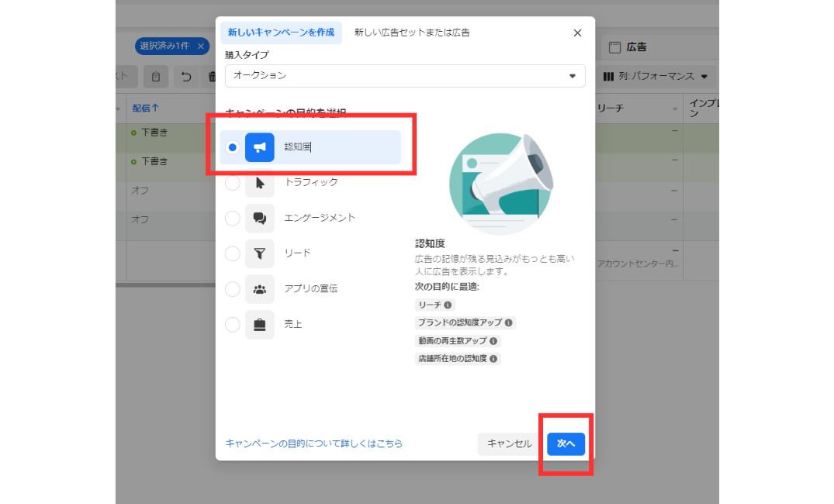Switch to 新しい広告セットまたは広告 tab
This screenshot has height=504, width=834.
point(412,33)
